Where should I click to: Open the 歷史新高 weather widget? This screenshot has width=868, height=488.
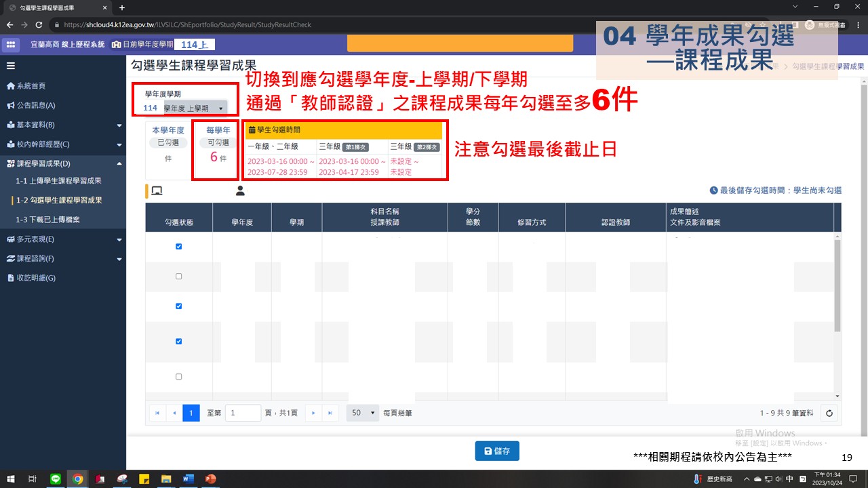click(712, 479)
